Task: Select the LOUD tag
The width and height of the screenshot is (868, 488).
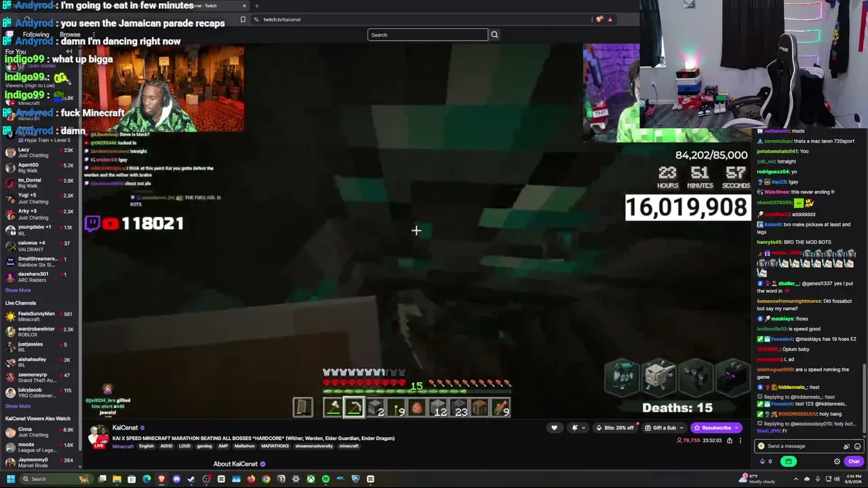Action: [x=184, y=446]
